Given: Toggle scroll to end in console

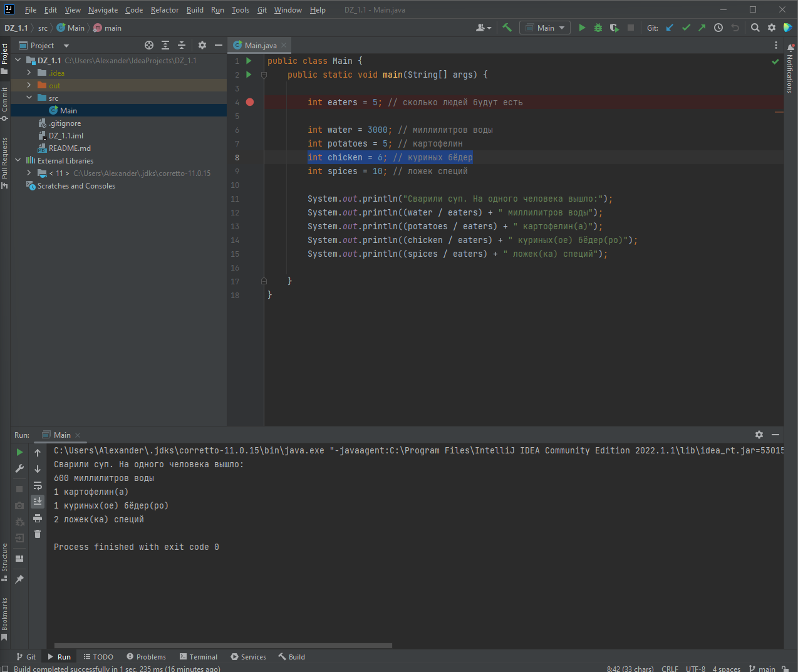Looking at the screenshot, I should tap(38, 502).
